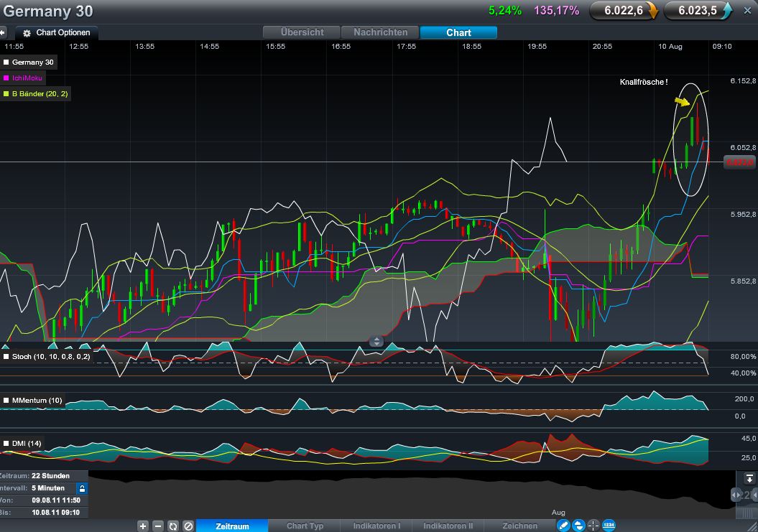Select the Chart tab
Viewport: 758px width, 532px height.
pos(458,32)
